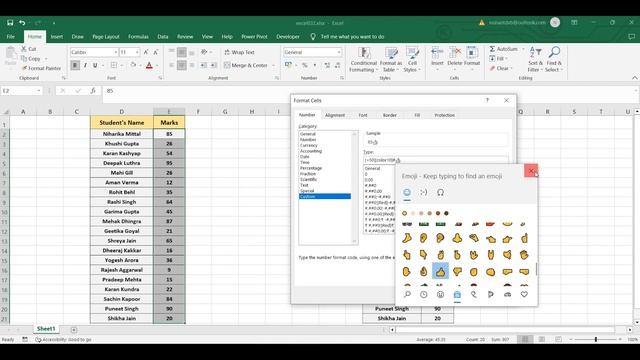640x360 pixels.
Task: Toggle Bold formatting in Font group
Action: tap(75, 65)
